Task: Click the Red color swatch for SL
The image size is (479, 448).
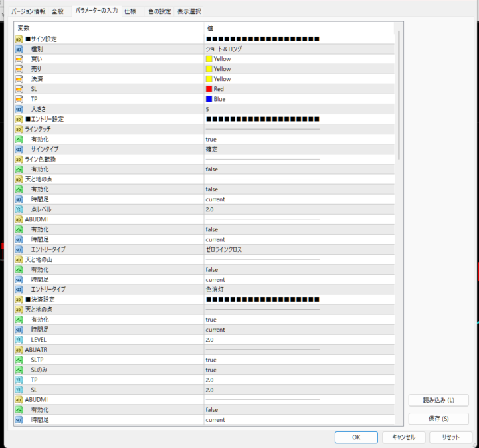Action: [x=209, y=89]
